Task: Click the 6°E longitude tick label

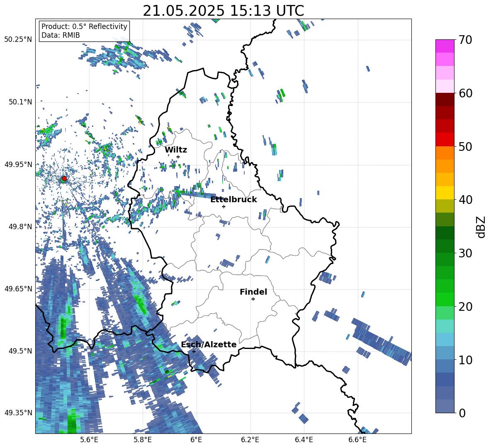Action: [196, 440]
